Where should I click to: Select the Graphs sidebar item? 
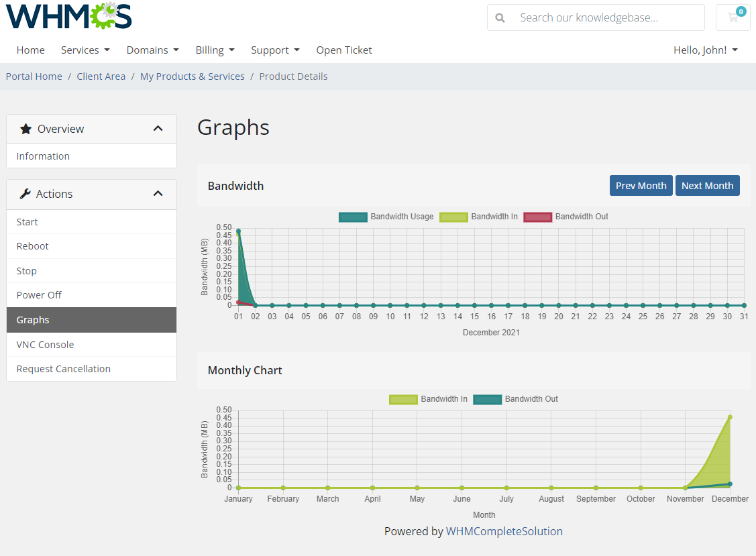click(x=92, y=320)
